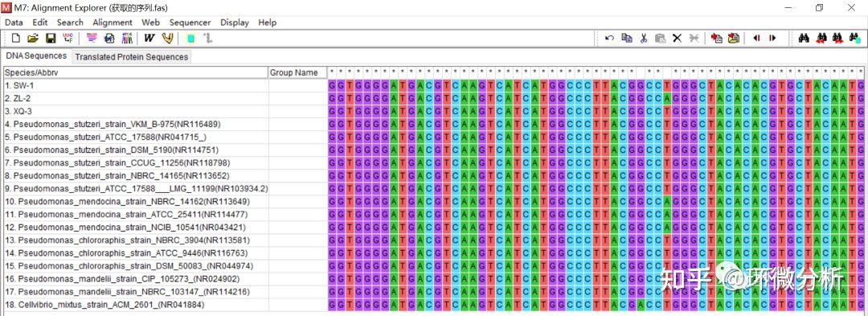
Task: Select the Pseudomonas_stutzeri_strain_VKM_B-975 row
Action: [136, 124]
